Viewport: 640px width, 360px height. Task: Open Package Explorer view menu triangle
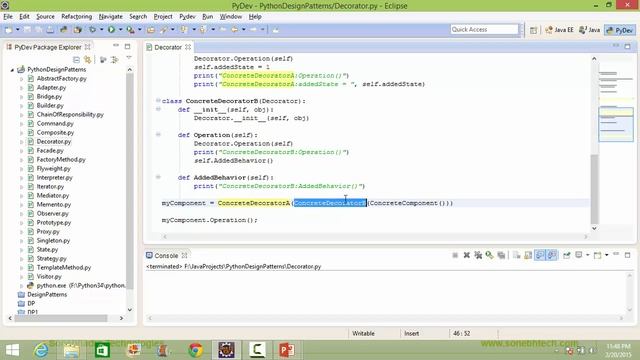click(x=129, y=58)
